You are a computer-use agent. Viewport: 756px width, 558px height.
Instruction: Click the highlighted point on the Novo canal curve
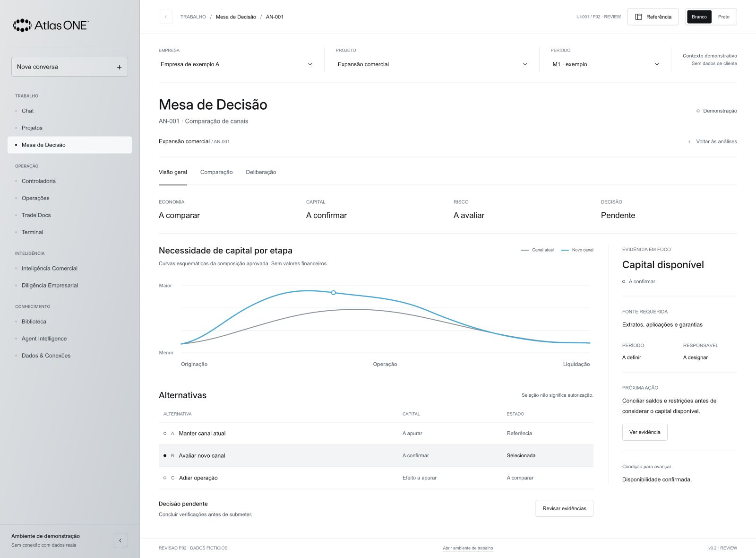pos(334,293)
